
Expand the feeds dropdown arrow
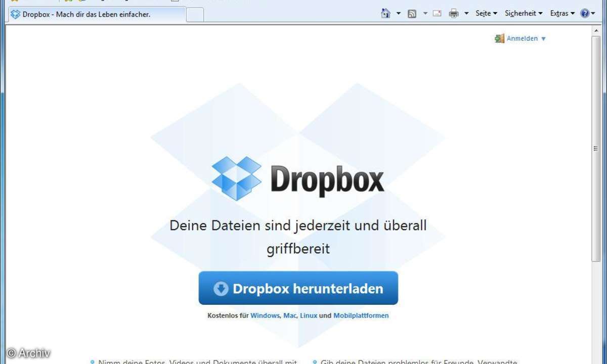(425, 14)
